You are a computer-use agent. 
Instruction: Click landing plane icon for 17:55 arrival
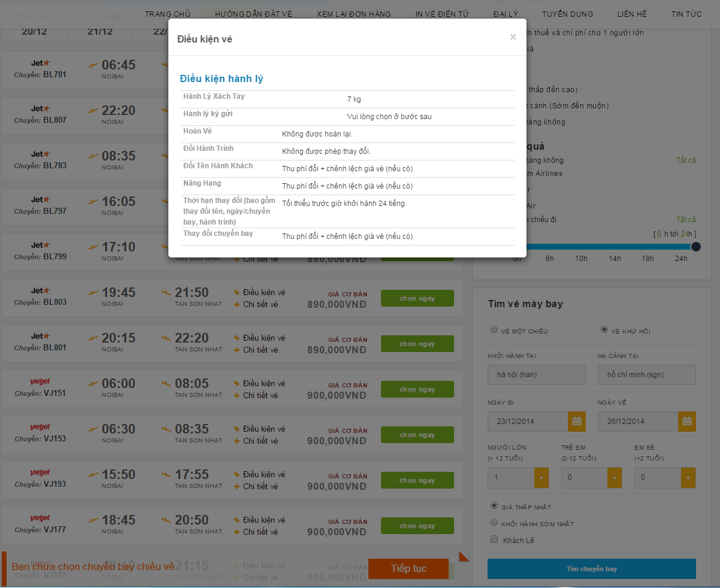(x=167, y=474)
